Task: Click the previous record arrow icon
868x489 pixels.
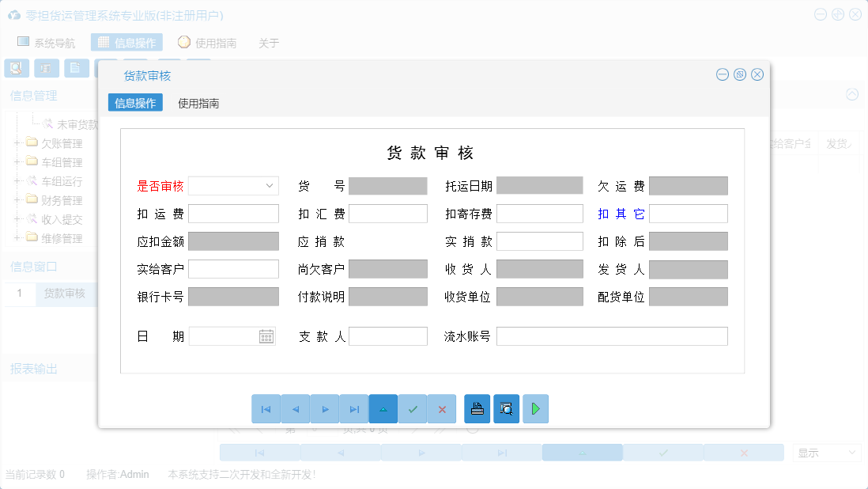Action: (x=296, y=408)
